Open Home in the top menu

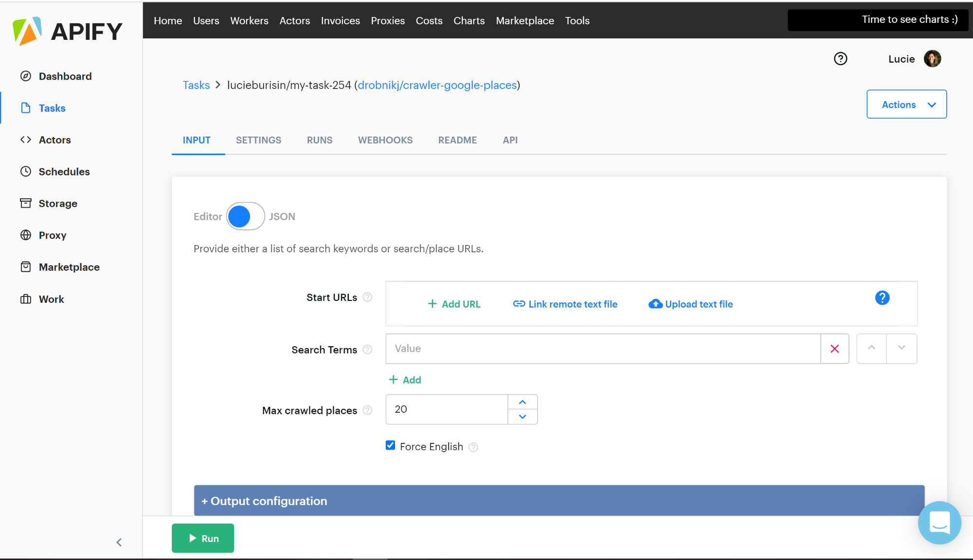click(x=168, y=20)
